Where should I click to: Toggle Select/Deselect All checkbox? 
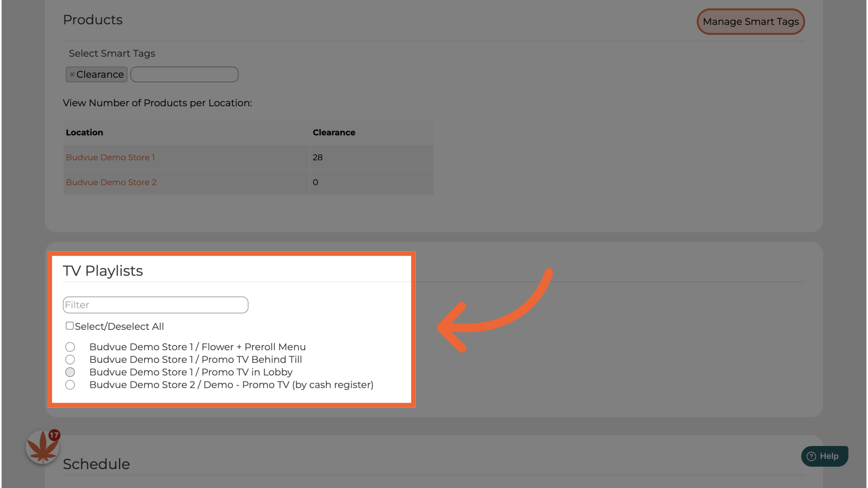click(x=70, y=326)
